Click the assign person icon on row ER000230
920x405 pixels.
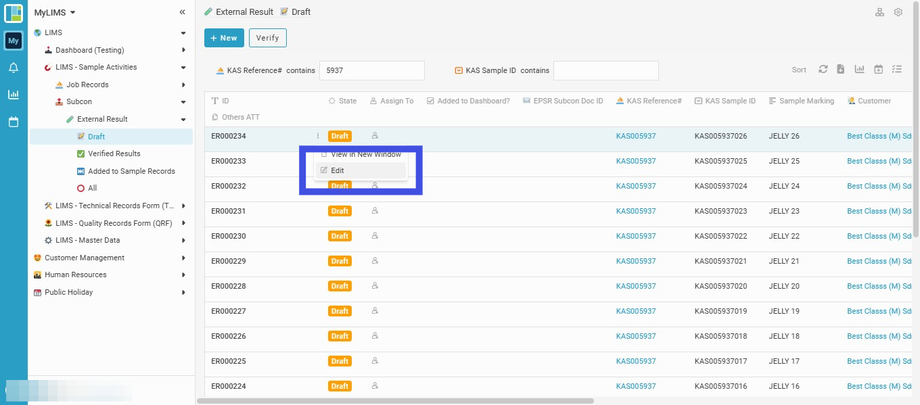click(x=375, y=235)
